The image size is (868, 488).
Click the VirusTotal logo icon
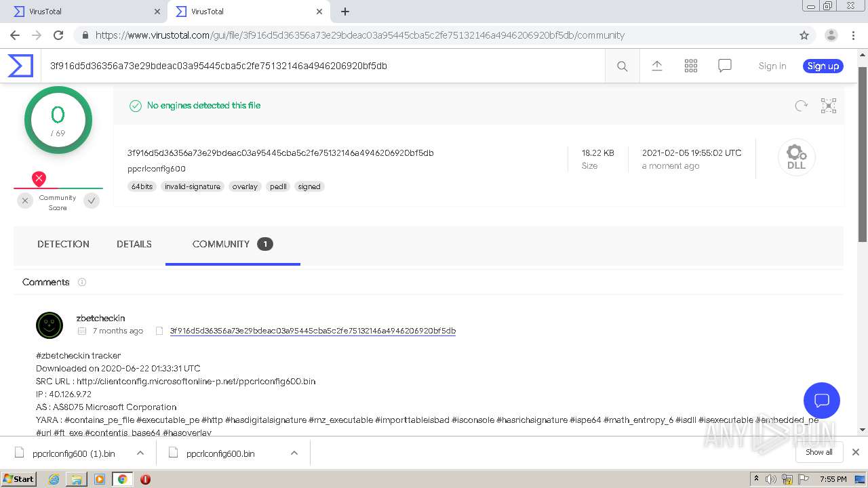[20, 66]
